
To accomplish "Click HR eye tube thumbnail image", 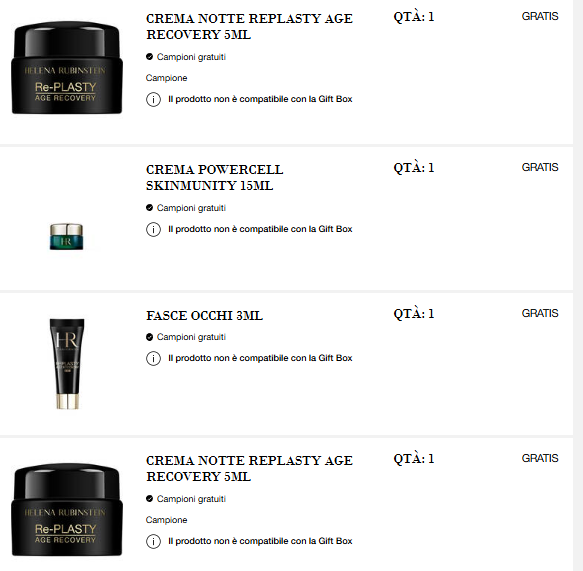I will [x=67, y=364].
